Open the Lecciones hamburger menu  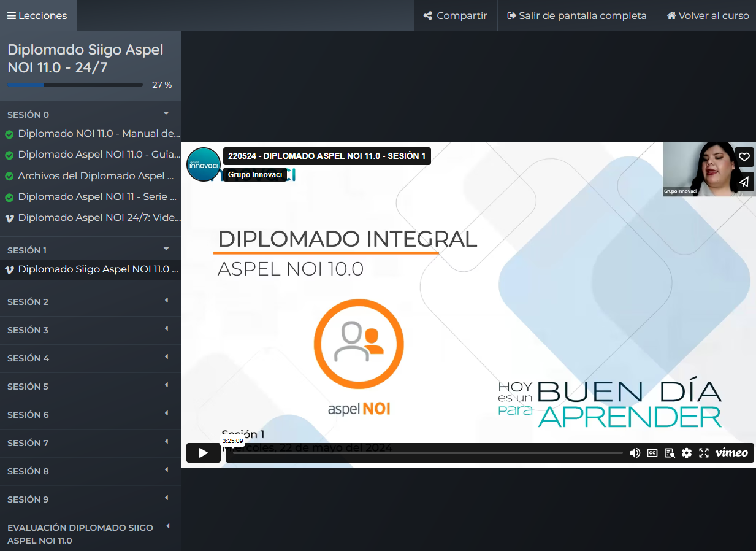coord(37,15)
